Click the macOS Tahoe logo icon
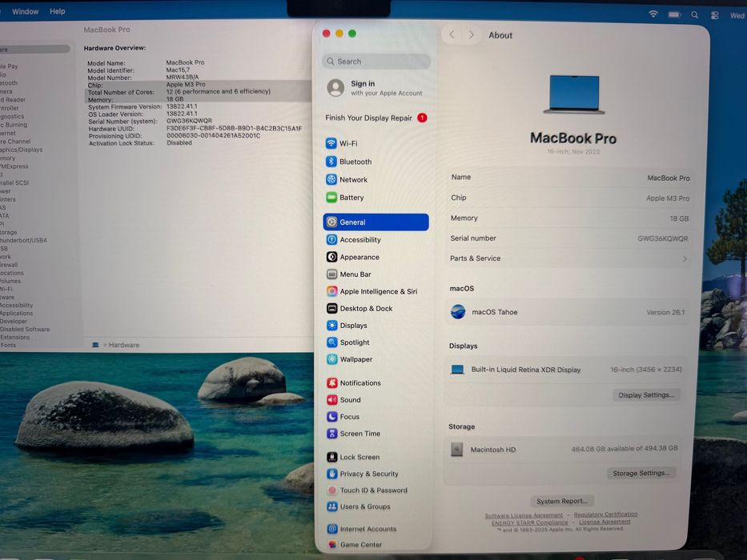Screen dimensions: 747x560 click(458, 312)
